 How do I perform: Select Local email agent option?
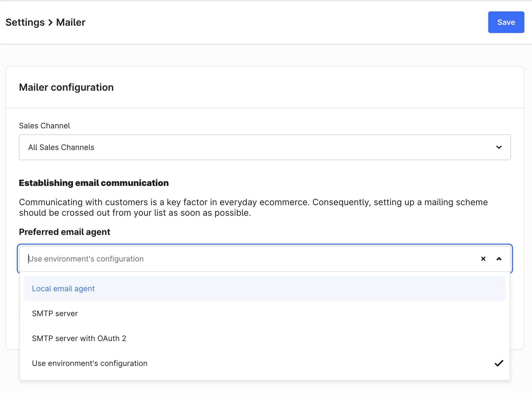coord(63,289)
